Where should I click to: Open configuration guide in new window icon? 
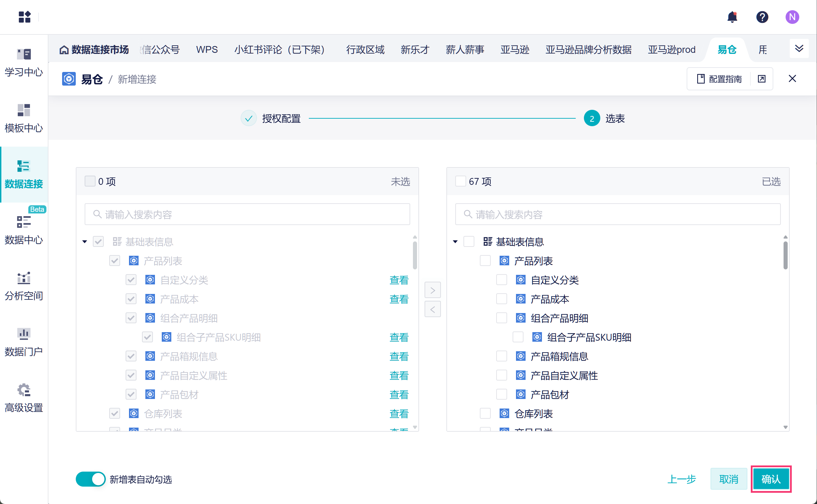(761, 79)
